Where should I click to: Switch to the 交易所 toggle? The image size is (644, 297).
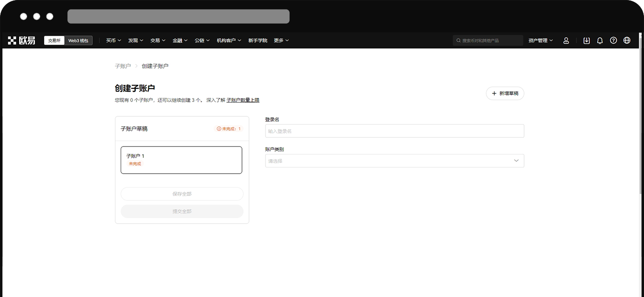(x=54, y=41)
